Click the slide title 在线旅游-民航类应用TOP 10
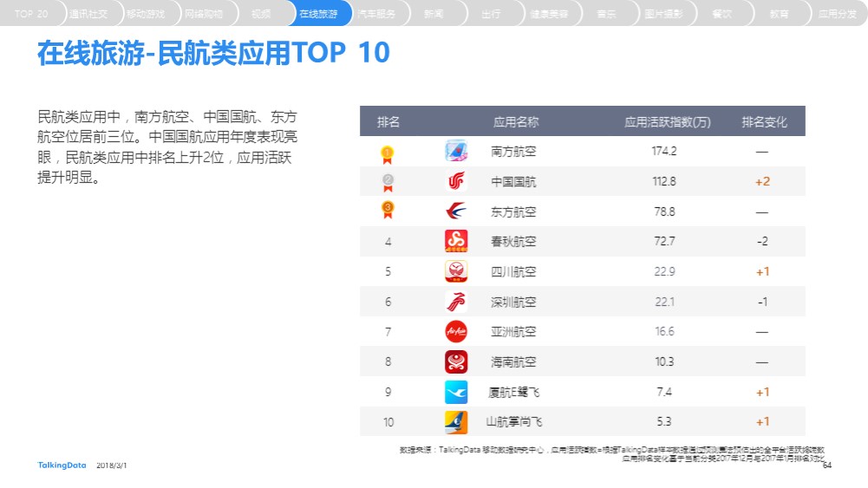 [x=213, y=53]
